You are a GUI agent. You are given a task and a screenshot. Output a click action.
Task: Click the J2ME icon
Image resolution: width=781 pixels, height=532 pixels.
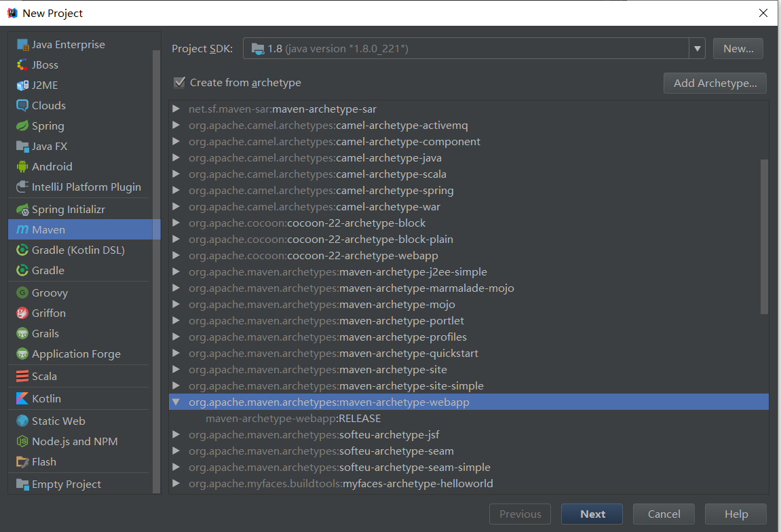22,85
